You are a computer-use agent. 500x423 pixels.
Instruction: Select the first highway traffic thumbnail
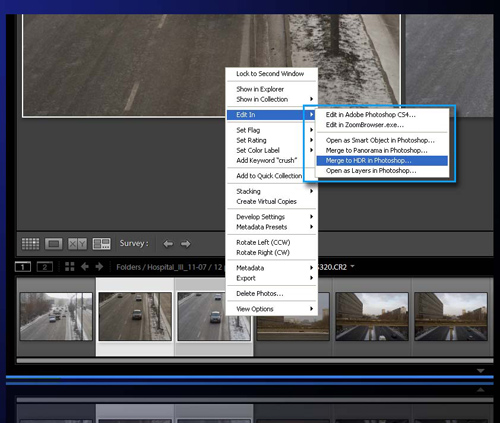pos(56,316)
